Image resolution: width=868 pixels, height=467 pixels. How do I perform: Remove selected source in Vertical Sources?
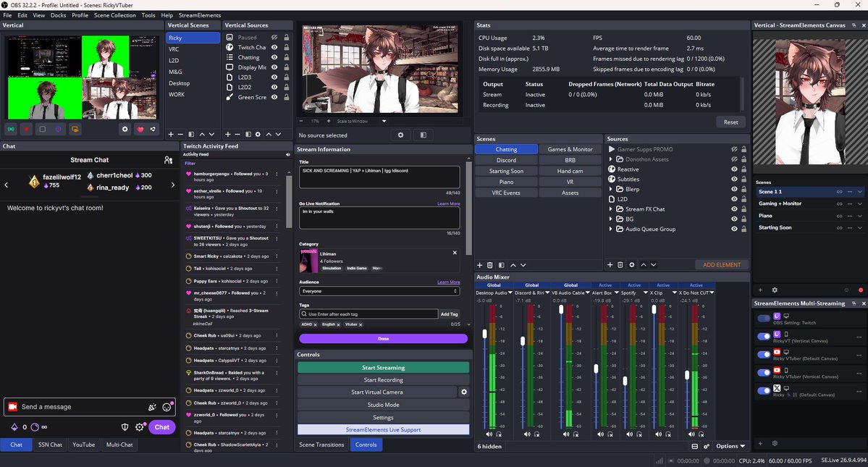tap(237, 135)
